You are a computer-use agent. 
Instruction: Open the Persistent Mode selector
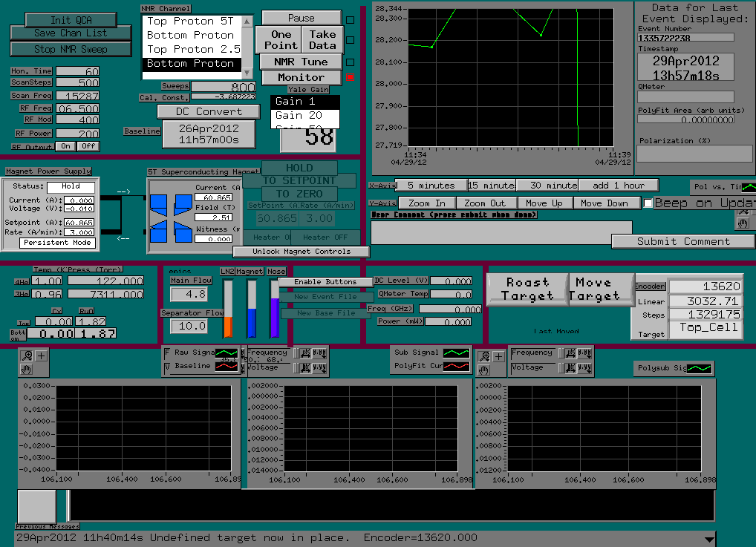tap(57, 243)
